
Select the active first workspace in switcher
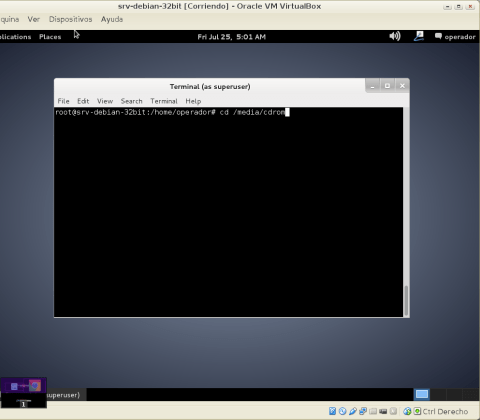pos(422,394)
